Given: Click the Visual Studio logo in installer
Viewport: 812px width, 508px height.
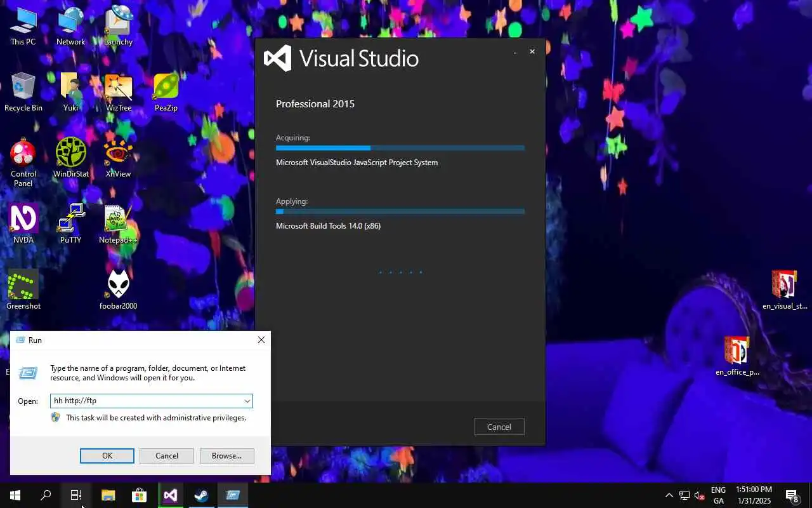Looking at the screenshot, I should pos(277,58).
